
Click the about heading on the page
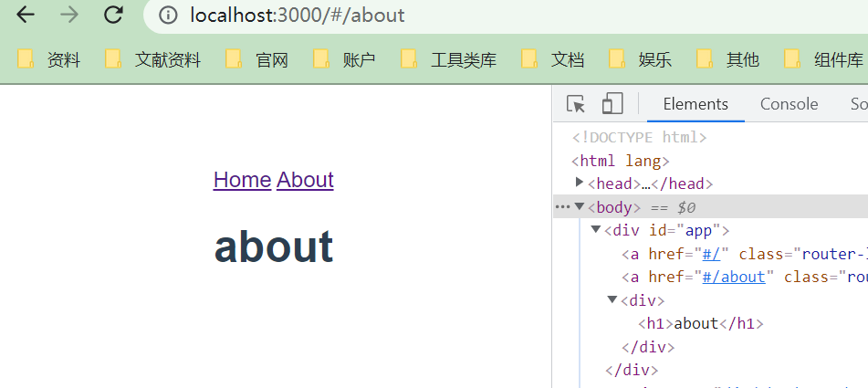(274, 246)
